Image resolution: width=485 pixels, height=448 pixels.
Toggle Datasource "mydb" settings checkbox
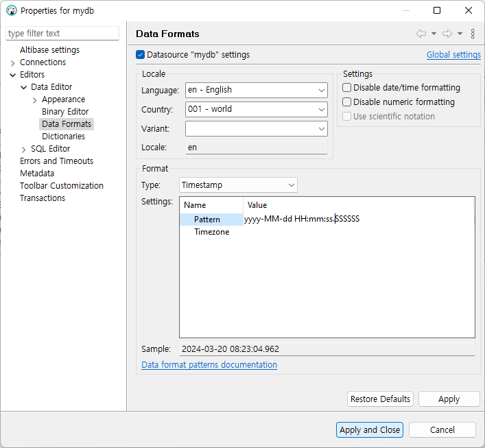(141, 55)
